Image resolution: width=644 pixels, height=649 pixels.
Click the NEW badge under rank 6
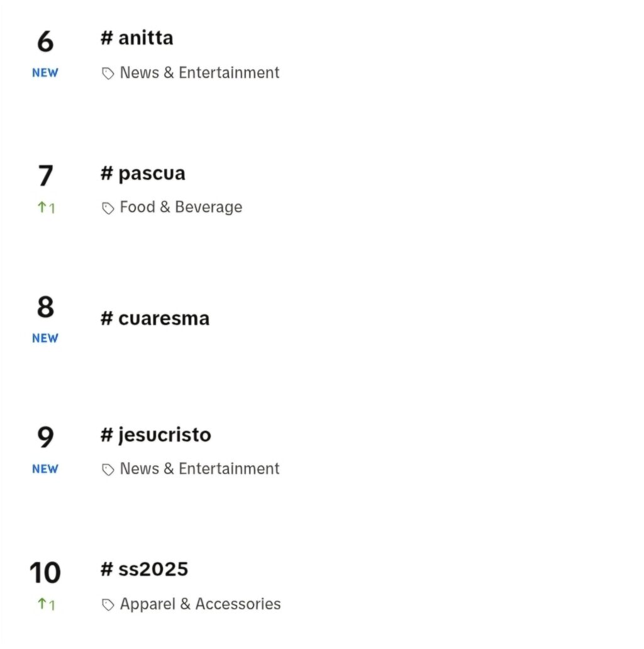45,73
